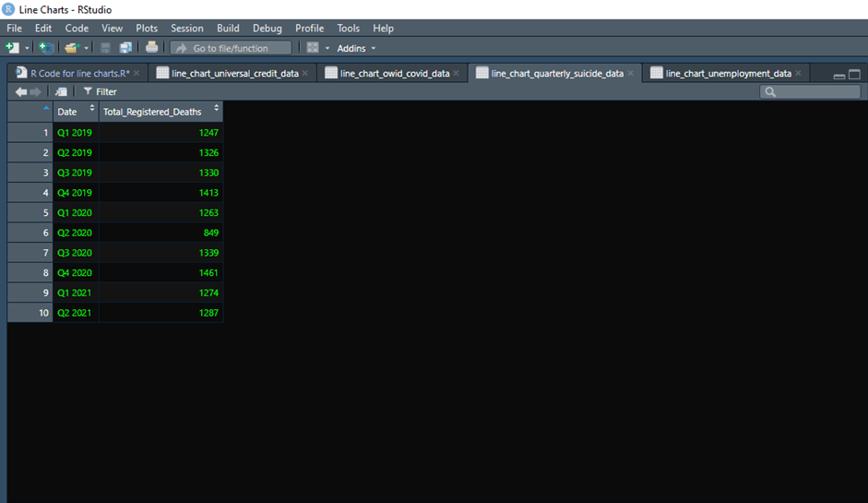Click the Workspace Panes grid icon
868x503 pixels.
click(x=313, y=48)
